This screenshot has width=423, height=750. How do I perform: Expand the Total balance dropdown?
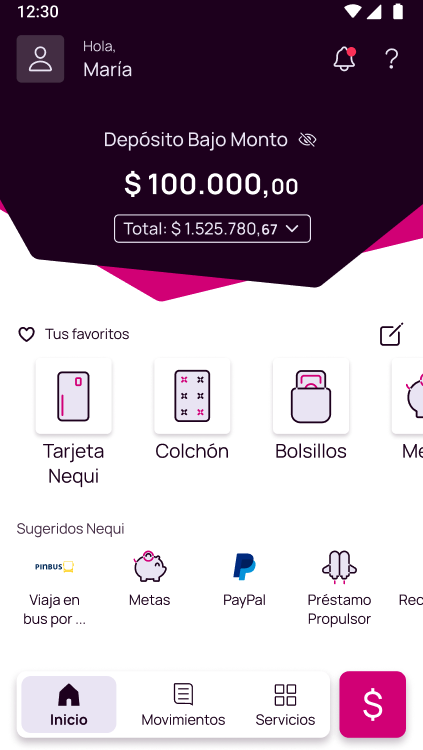[212, 229]
